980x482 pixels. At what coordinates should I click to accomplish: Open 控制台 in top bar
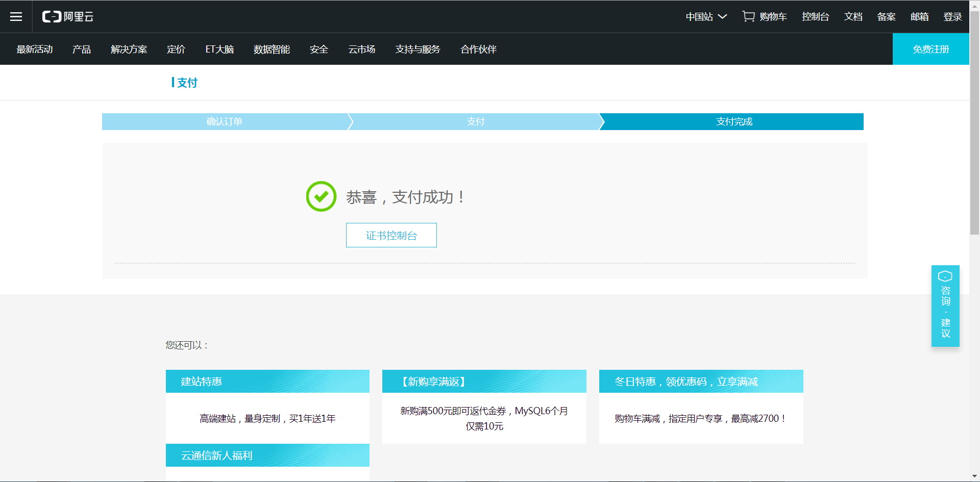pyautogui.click(x=816, y=17)
